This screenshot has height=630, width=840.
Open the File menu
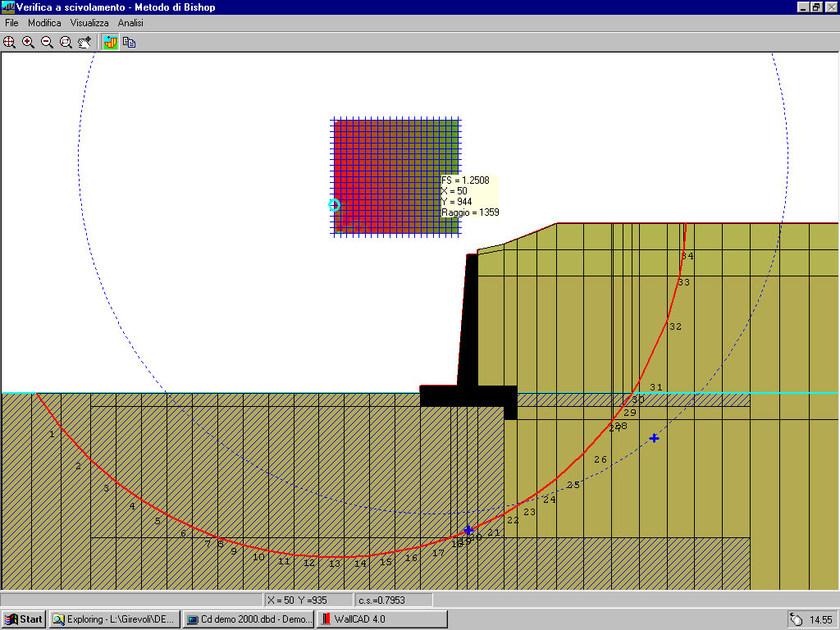[12, 22]
